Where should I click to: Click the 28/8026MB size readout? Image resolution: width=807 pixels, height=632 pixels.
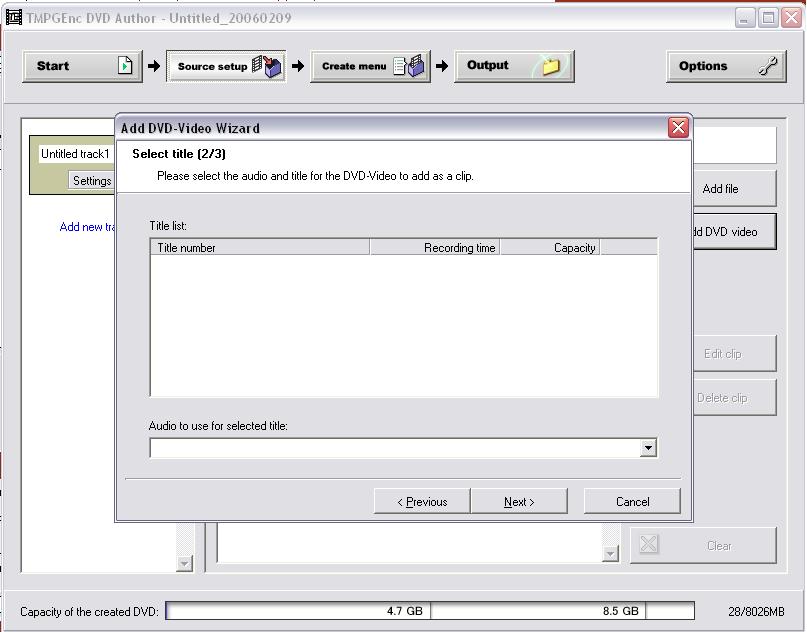pos(756,611)
